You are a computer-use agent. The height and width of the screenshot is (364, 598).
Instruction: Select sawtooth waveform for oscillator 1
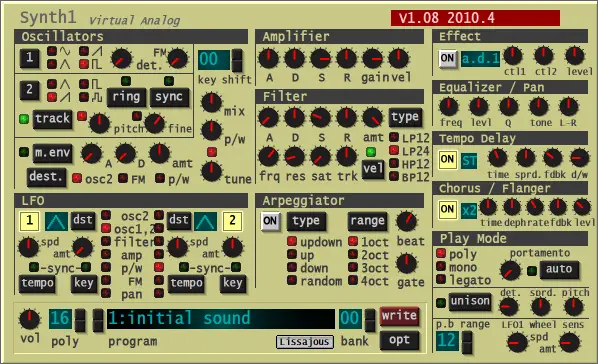(84, 51)
